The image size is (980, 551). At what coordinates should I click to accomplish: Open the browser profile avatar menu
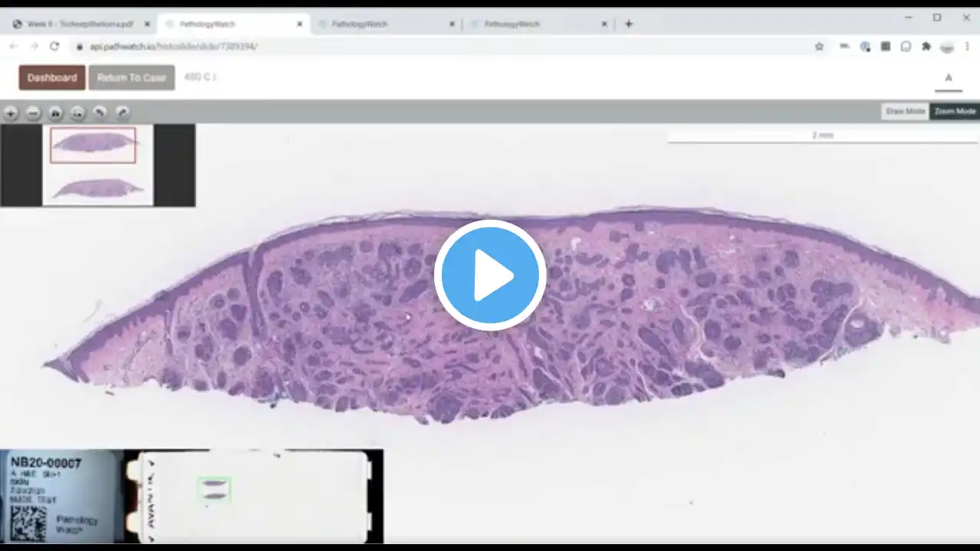[947, 47]
